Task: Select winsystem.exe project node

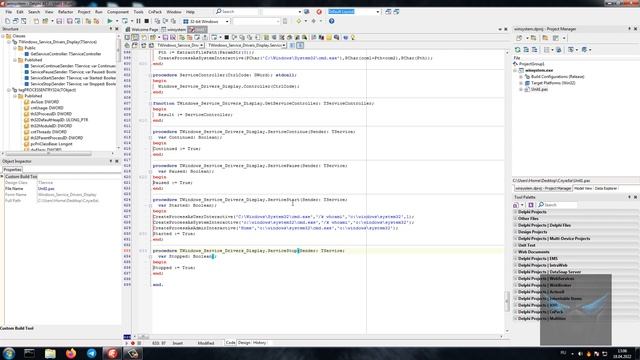Action: (539, 70)
